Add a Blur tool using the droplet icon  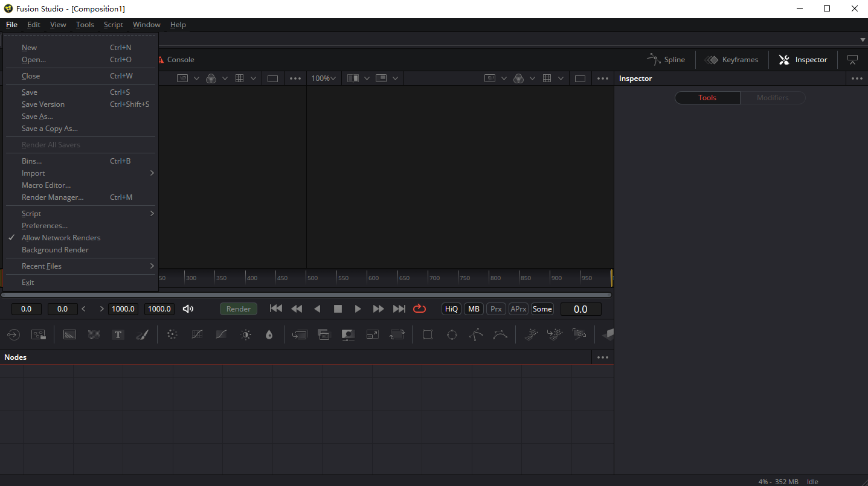[x=269, y=334]
